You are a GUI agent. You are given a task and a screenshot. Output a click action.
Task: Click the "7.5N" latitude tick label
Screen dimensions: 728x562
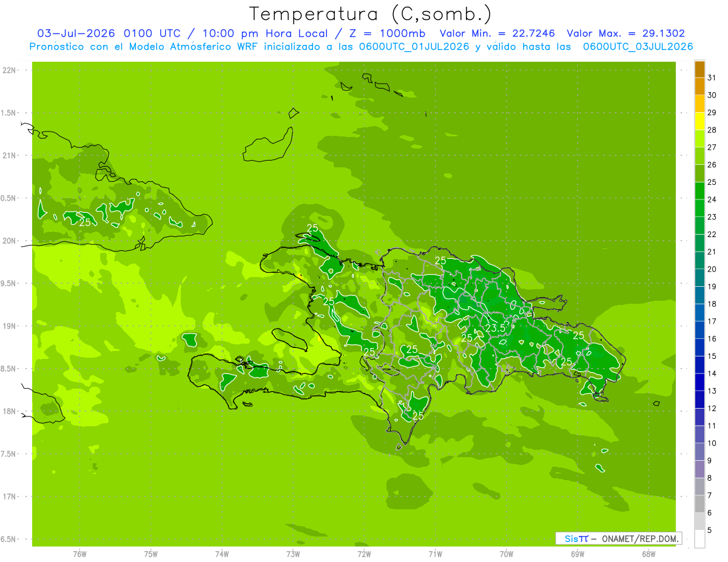pos(9,454)
